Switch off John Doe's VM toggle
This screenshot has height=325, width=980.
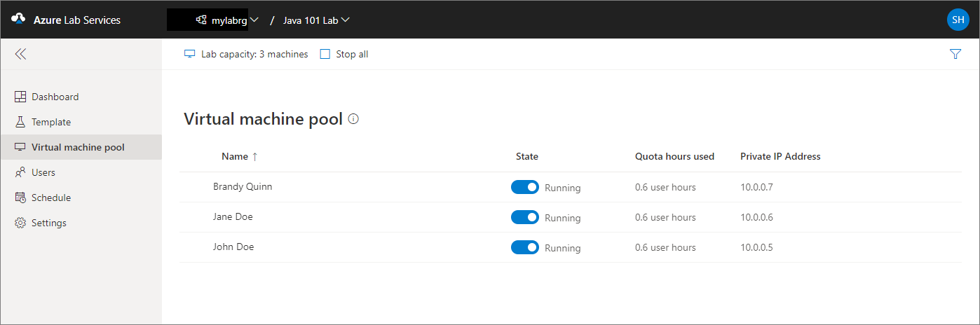click(525, 247)
